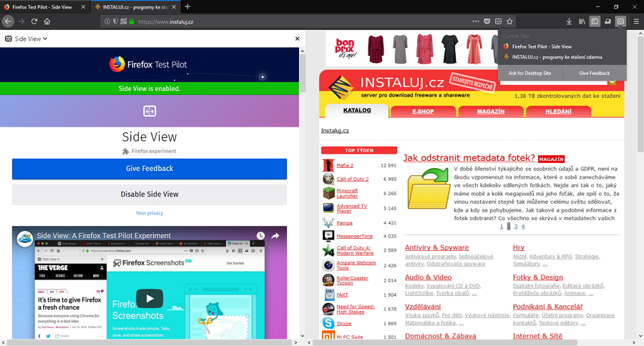
Task: Open the Call of Duty 2 link
Action: [x=352, y=179]
